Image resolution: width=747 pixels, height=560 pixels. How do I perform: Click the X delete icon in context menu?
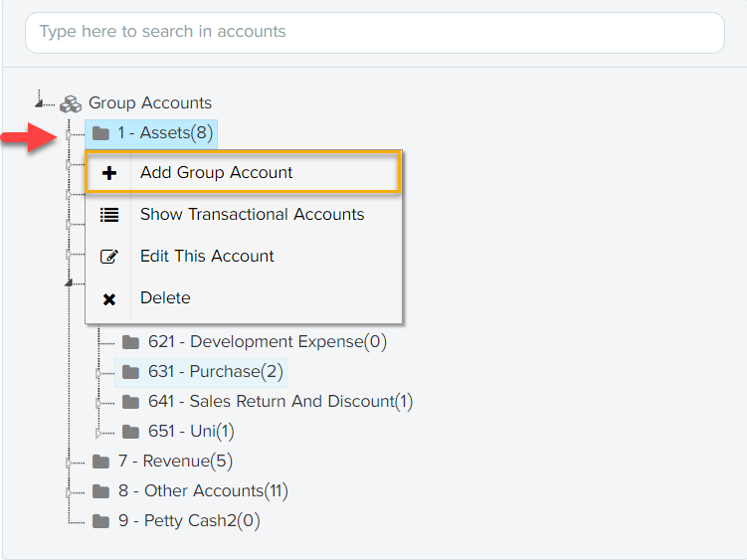(x=109, y=298)
